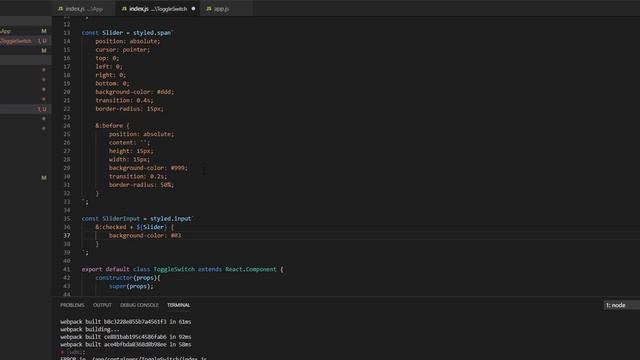Click the 'background-color: #ddd;' line
The image size is (640, 360).
135,92
